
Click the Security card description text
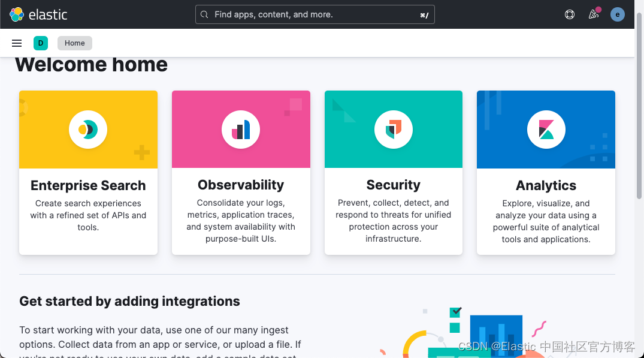(394, 221)
